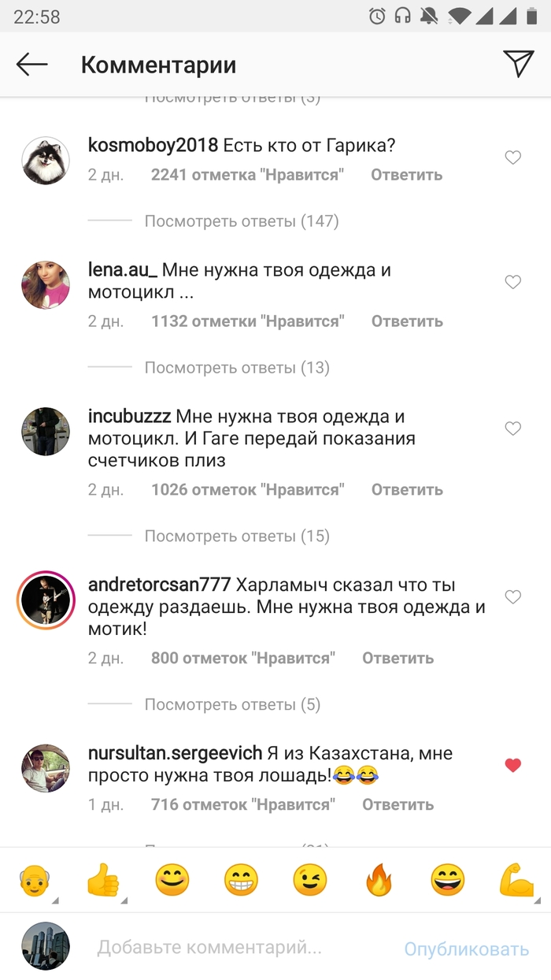The width and height of the screenshot is (551, 980).
Task: Insert the winking face emoji
Action: 310,881
